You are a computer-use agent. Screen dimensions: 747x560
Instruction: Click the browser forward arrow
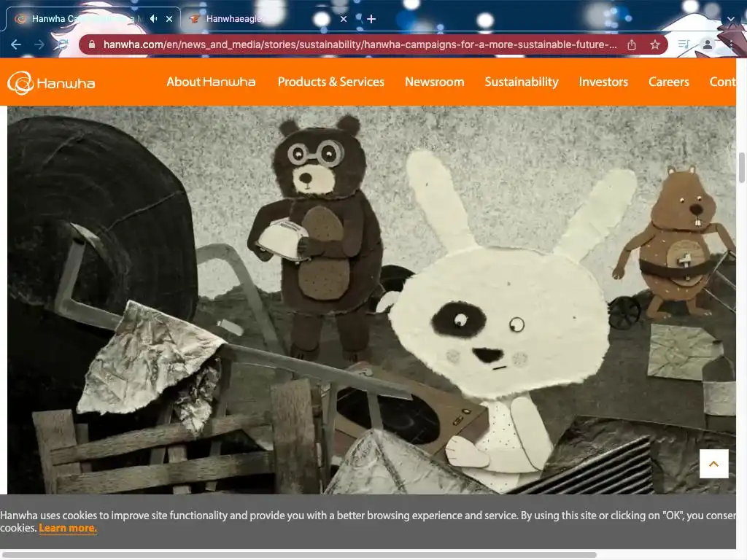tap(39, 44)
